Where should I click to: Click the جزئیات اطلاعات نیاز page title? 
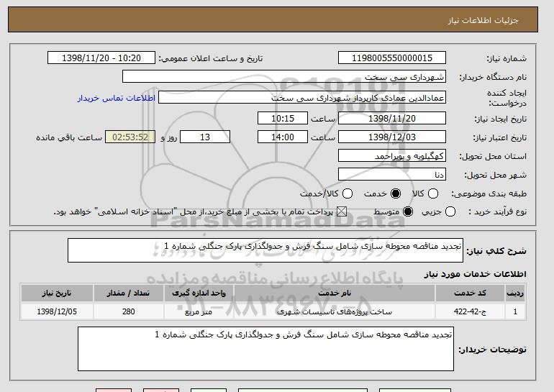click(x=483, y=20)
